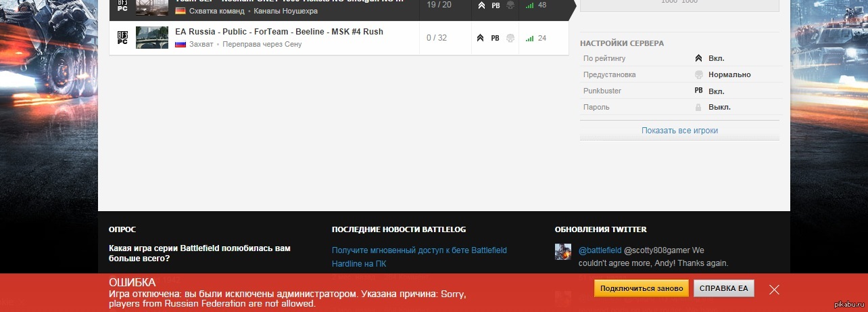
Task: Click lock icon next to 'Пароль' setting
Action: 698,107
